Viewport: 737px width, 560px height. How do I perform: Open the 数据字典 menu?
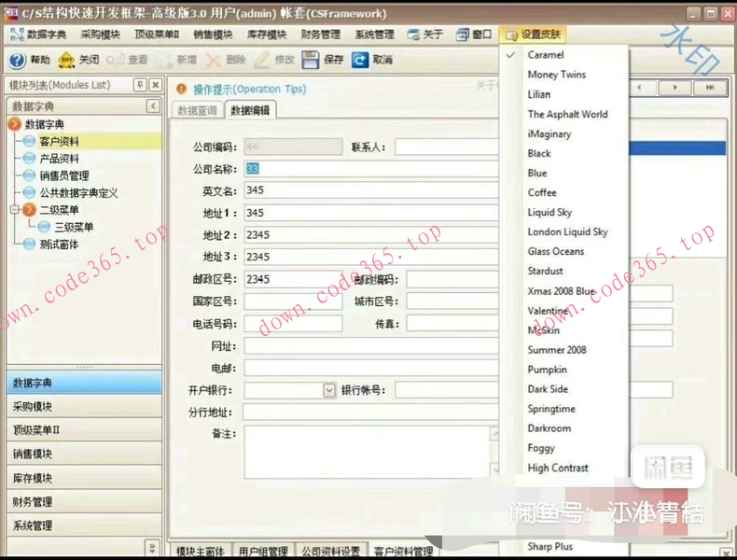click(x=38, y=35)
